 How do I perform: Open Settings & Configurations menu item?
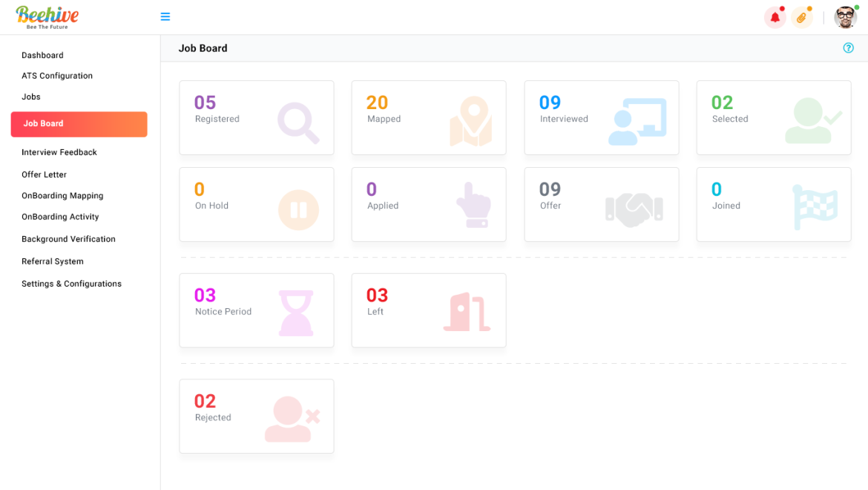tap(71, 284)
